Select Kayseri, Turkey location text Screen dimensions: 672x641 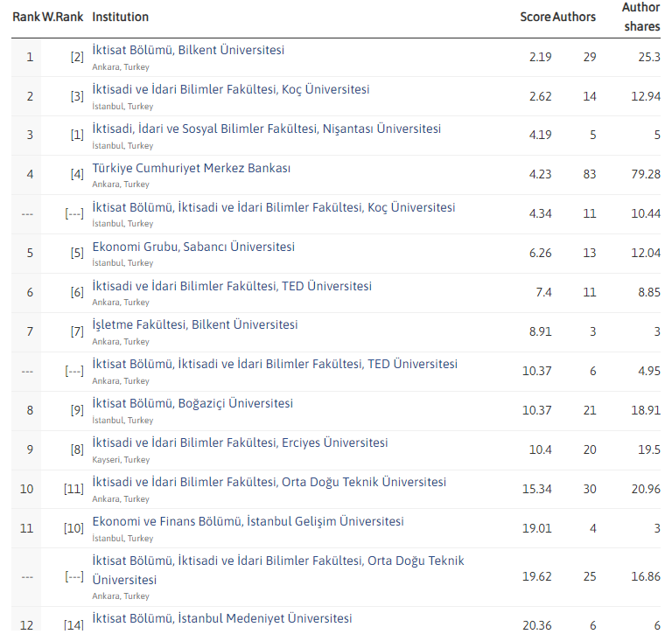point(121,460)
